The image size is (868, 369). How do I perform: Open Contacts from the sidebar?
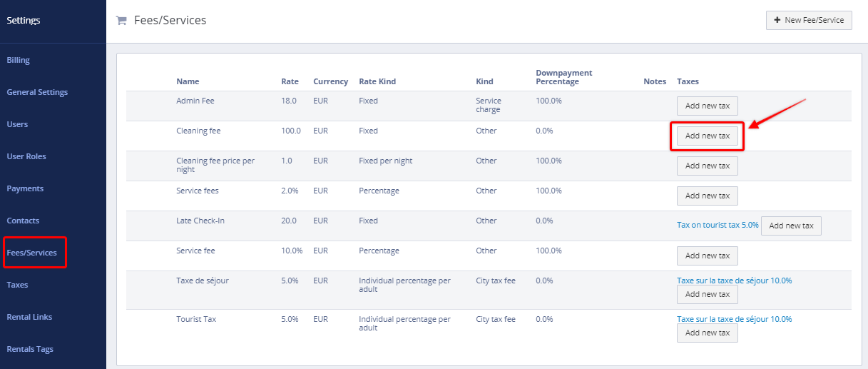(x=23, y=221)
